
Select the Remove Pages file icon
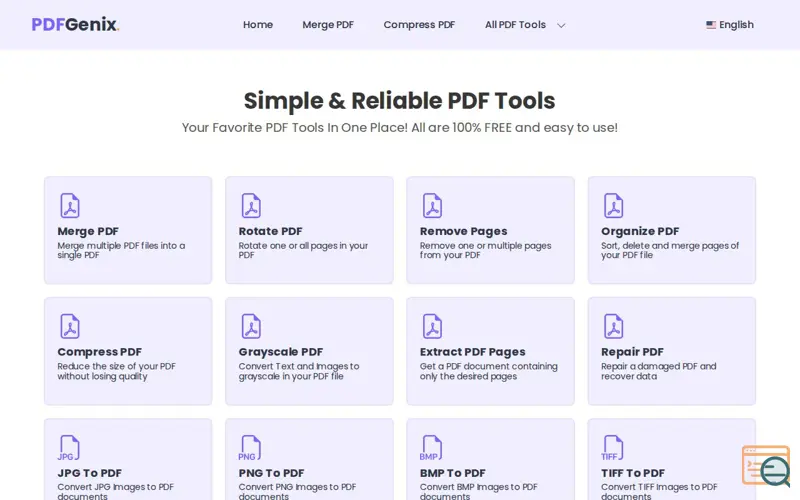coord(432,206)
